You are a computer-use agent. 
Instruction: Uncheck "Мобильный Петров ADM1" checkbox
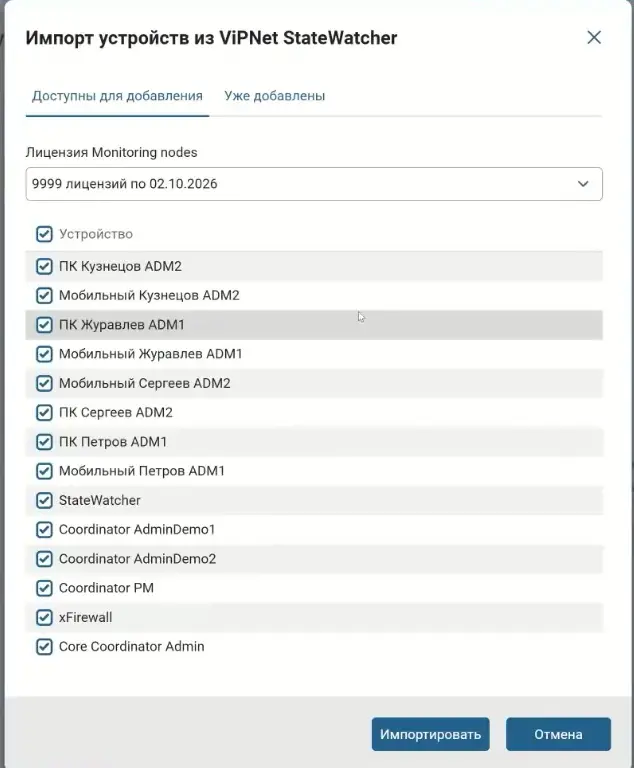(44, 471)
